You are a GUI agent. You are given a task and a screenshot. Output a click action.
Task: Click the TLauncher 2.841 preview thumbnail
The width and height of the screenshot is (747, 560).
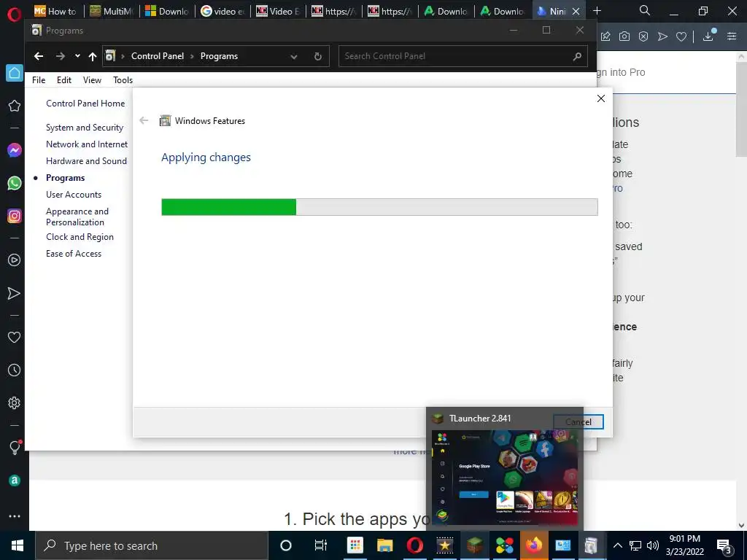click(x=505, y=478)
